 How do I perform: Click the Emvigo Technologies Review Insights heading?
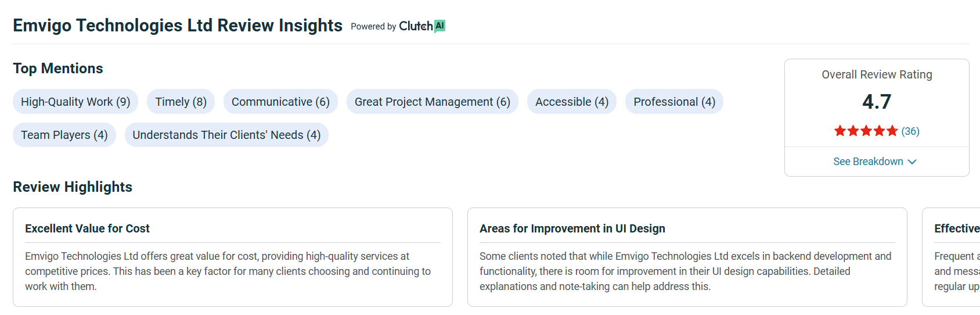(178, 26)
